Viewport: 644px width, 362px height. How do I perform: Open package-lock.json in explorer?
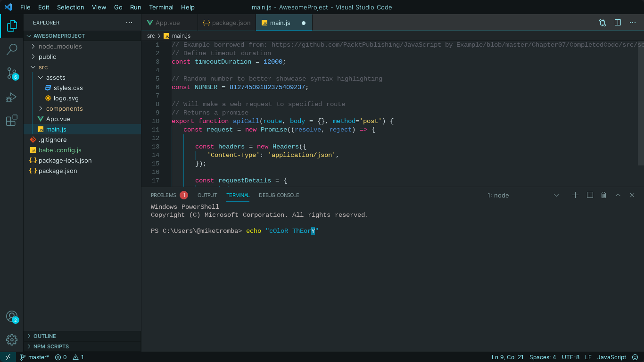(65, 160)
